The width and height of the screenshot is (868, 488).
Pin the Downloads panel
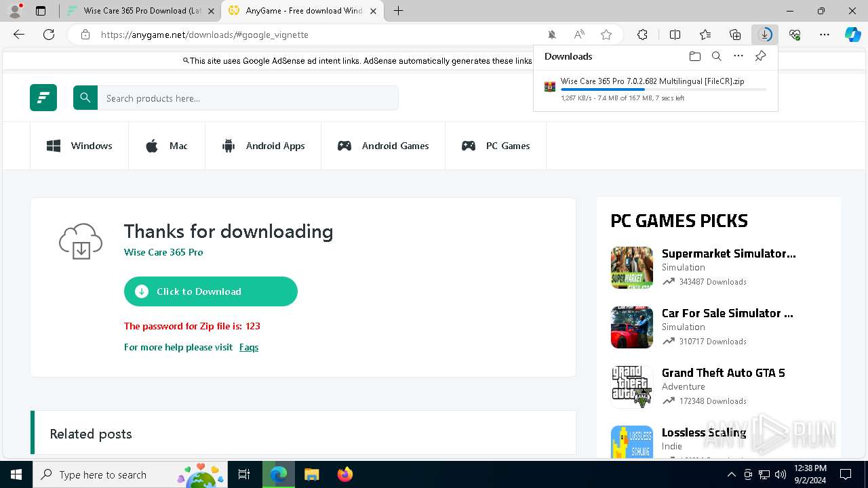(x=761, y=56)
